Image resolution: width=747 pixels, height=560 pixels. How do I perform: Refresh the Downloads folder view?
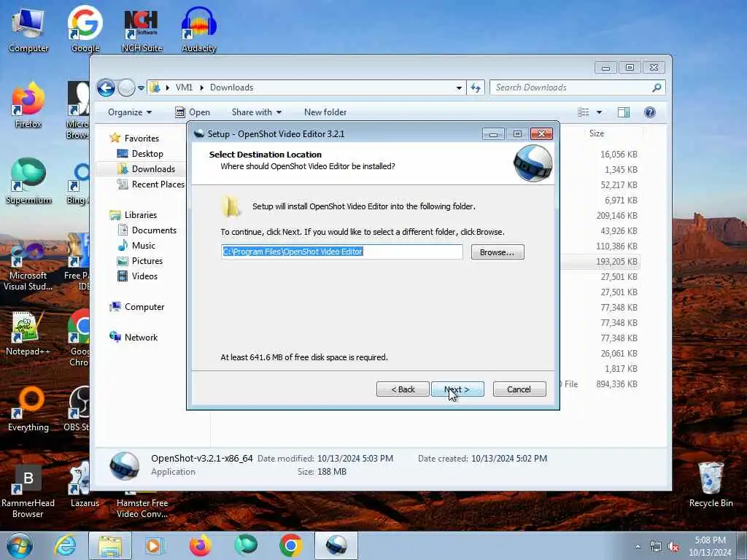476,87
